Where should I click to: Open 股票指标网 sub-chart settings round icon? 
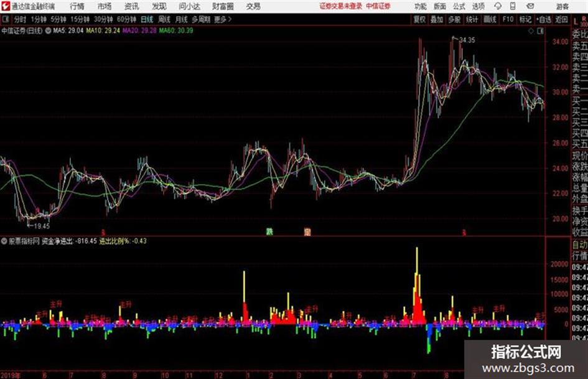[4, 241]
